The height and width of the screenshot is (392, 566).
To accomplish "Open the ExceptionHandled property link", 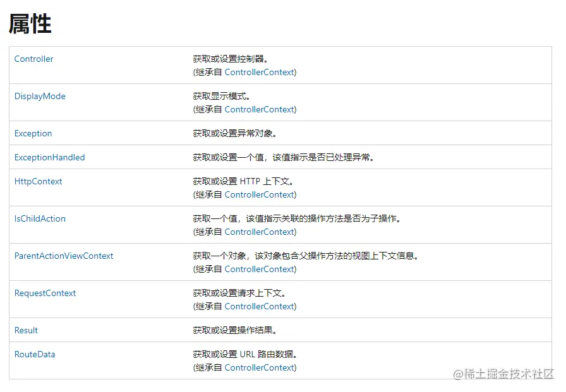I will point(49,157).
